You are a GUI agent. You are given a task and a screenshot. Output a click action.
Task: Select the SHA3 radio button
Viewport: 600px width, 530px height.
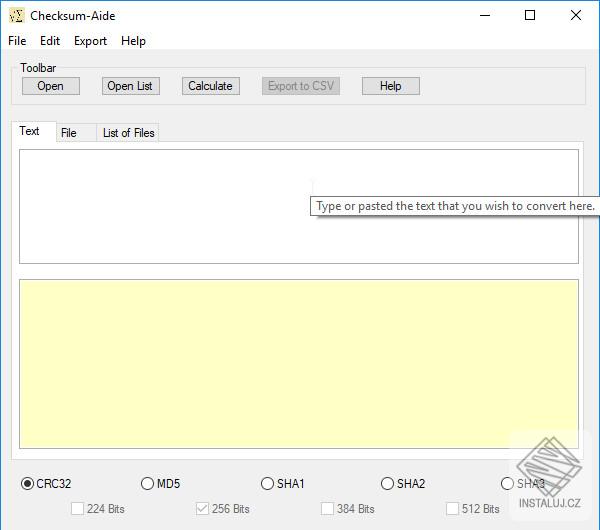(523, 484)
